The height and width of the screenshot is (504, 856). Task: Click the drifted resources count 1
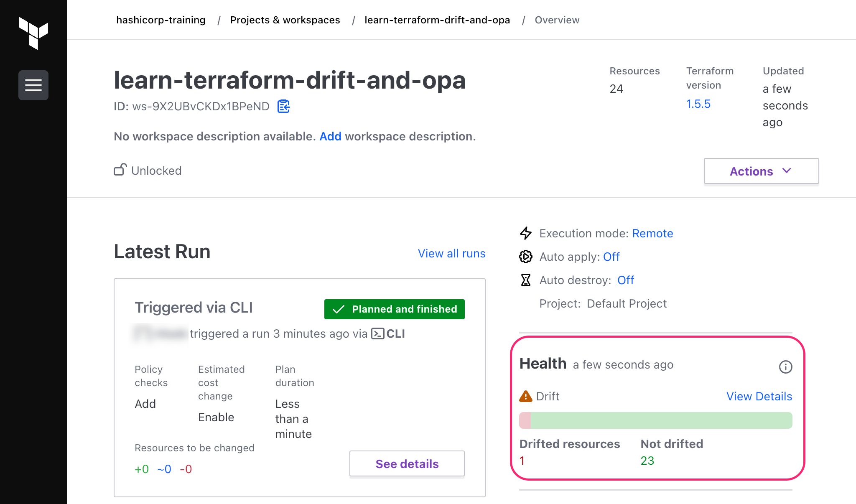(x=522, y=461)
